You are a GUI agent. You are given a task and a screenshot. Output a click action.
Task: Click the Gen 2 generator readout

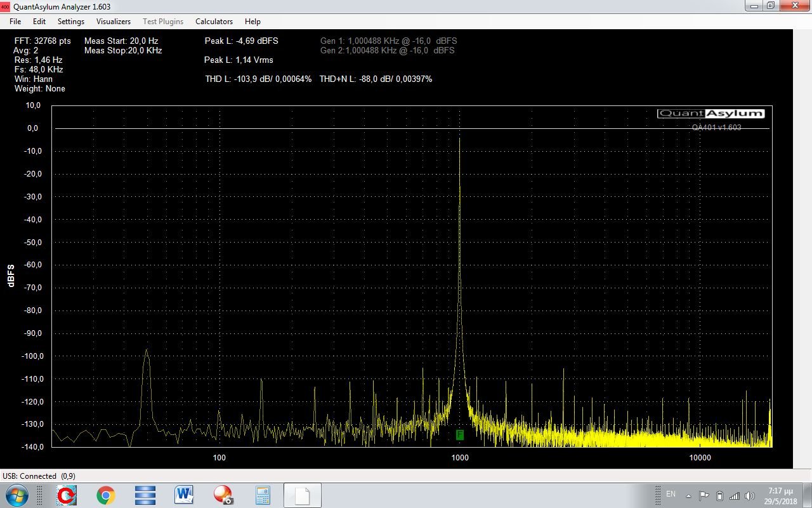click(387, 50)
